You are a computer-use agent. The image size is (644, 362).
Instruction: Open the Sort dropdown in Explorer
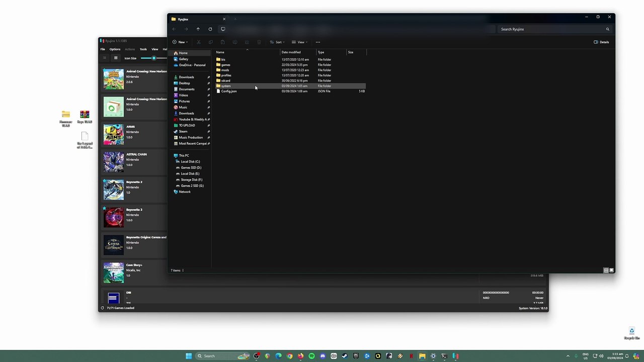[277, 42]
